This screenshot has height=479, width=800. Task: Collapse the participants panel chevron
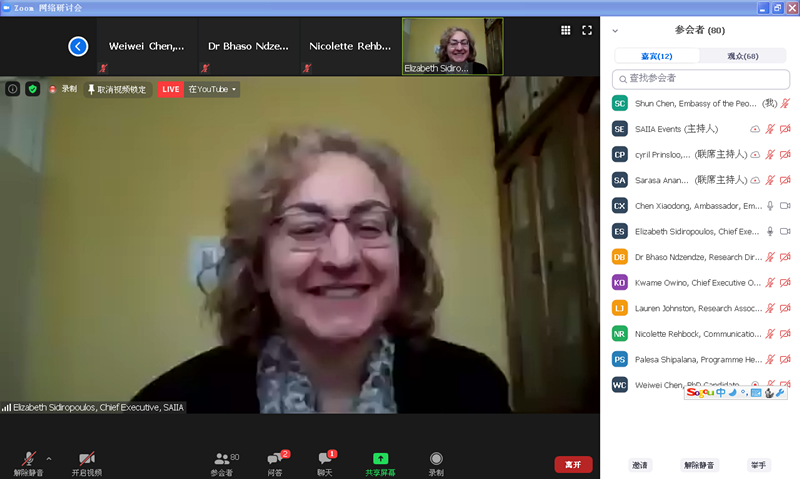coord(615,31)
